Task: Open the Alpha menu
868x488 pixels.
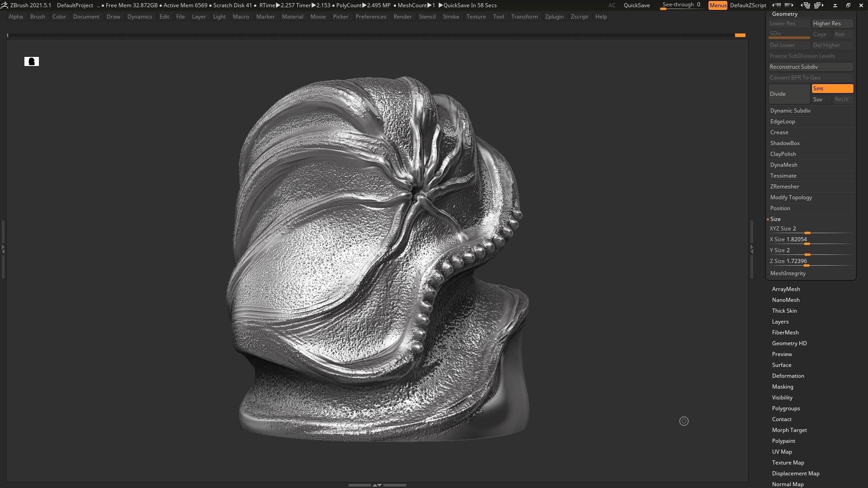Action: click(16, 17)
